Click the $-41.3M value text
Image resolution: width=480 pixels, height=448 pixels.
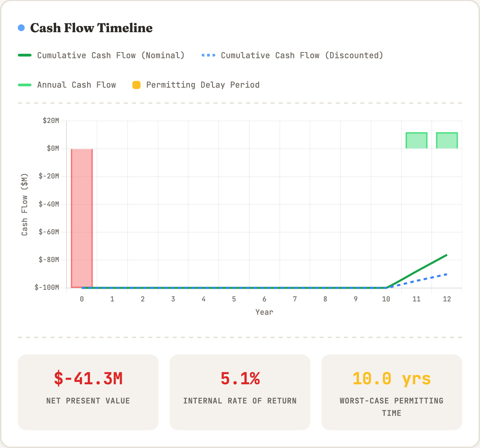[x=88, y=379]
